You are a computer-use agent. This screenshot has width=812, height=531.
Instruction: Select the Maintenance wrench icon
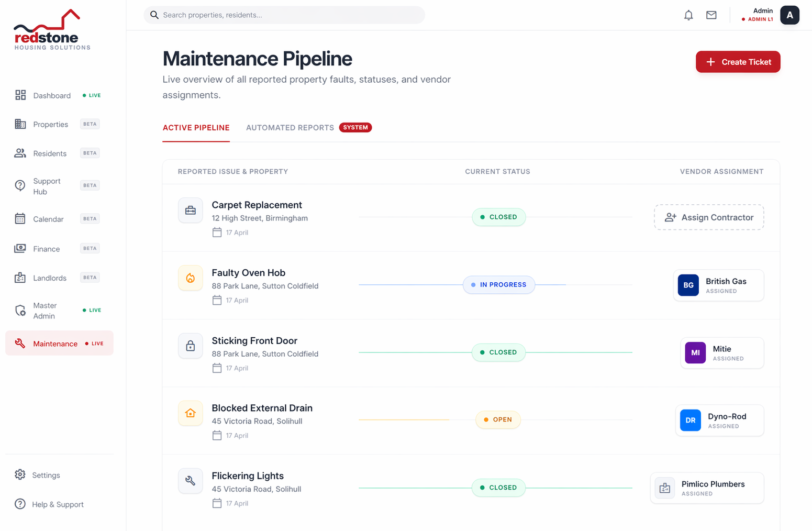[x=20, y=343]
